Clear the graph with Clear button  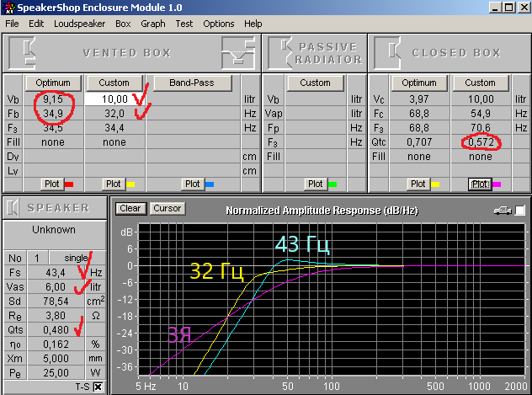[x=130, y=208]
